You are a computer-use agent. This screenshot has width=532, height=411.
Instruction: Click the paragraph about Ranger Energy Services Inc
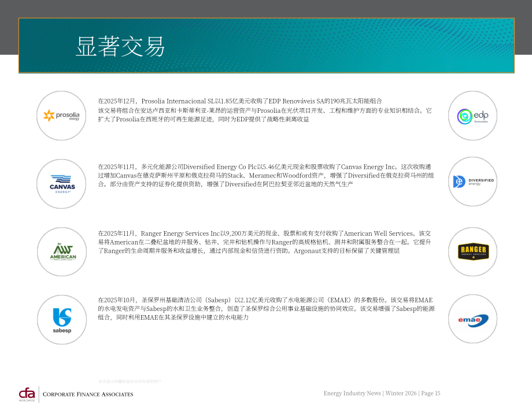(265, 242)
